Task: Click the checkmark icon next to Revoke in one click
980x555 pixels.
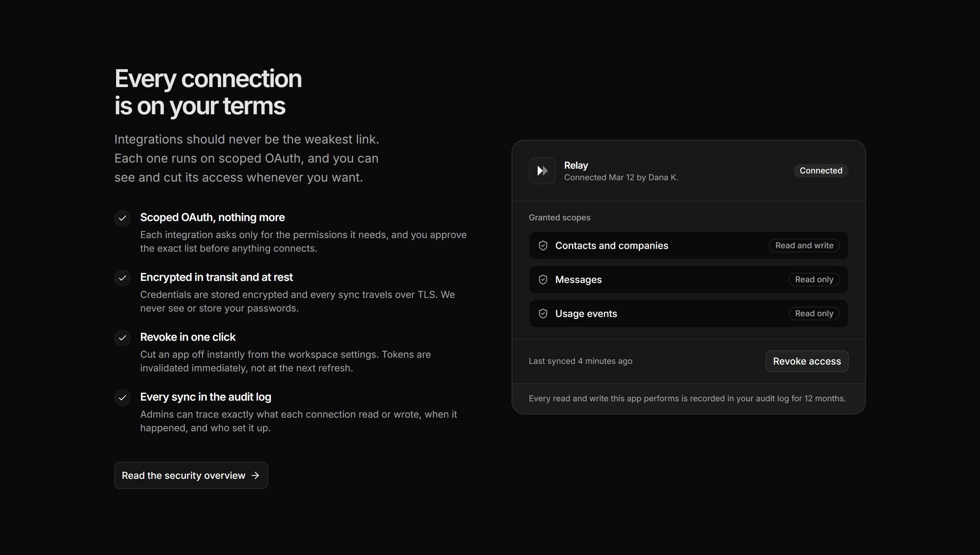Action: pos(122,338)
